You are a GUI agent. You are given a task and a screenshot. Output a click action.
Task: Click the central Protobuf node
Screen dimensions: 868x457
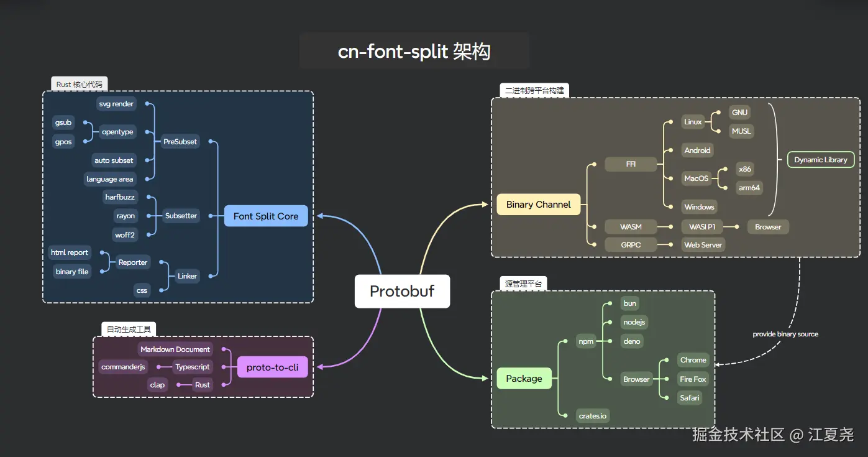click(x=402, y=291)
